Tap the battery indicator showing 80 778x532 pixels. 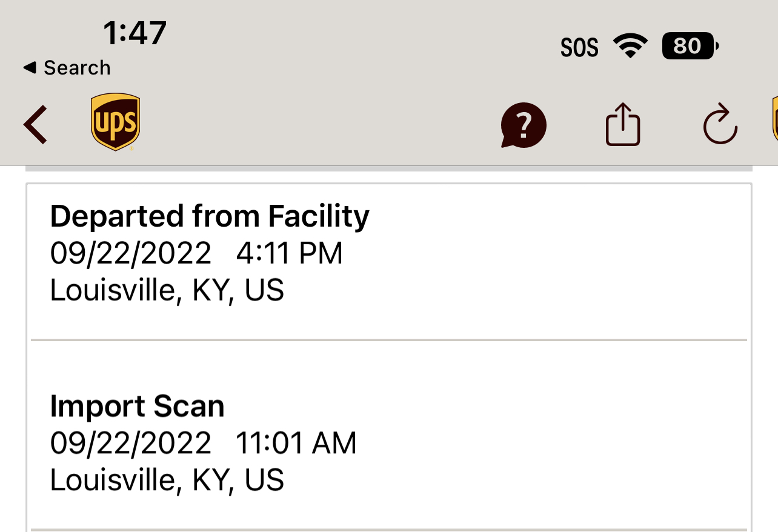point(691,46)
